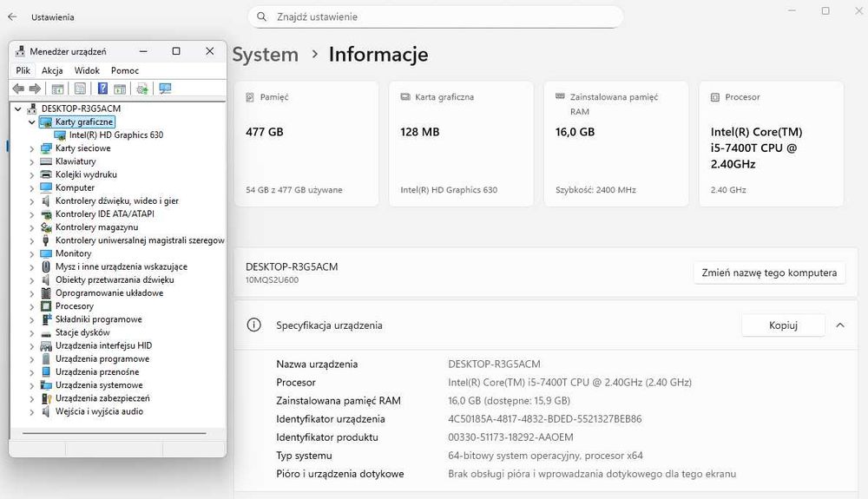Click the Oprogramowanie układowe chip icon
The width and height of the screenshot is (868, 499).
[x=46, y=292]
